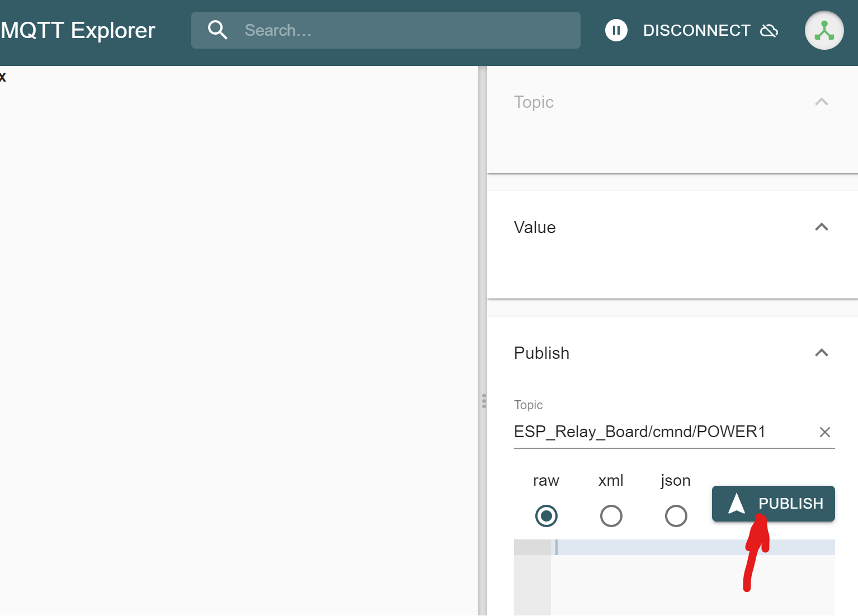
Task: Click the Publish panel header label
Action: 541,353
